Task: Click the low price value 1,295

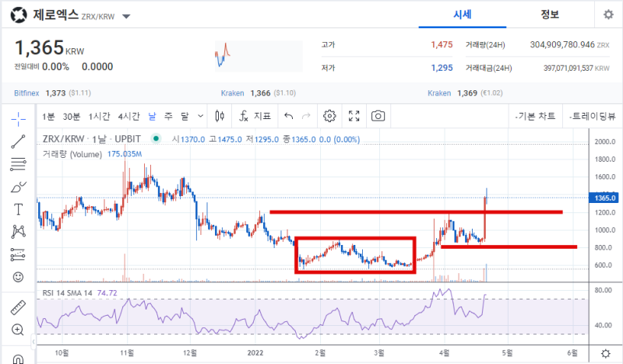Action: click(442, 68)
